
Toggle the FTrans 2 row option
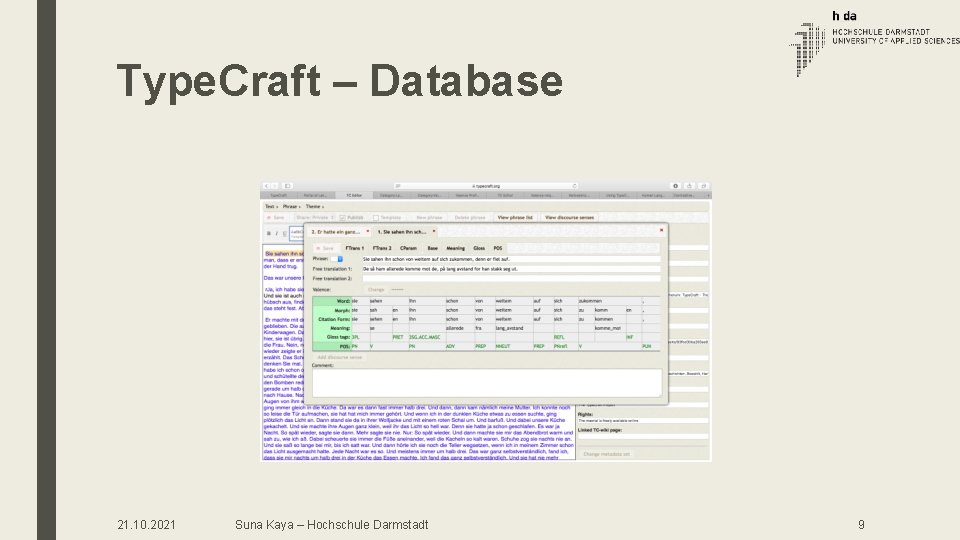pos(382,248)
